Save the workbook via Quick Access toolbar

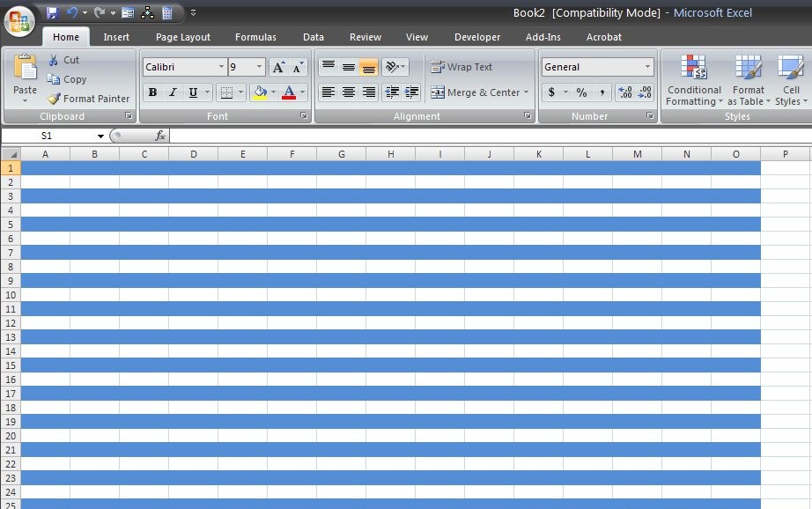coord(52,13)
